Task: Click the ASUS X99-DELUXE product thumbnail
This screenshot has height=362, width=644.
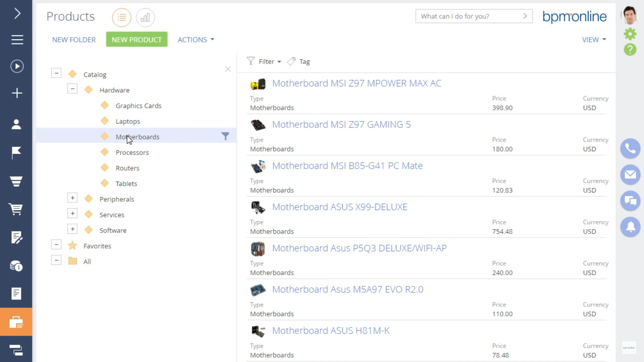Action: (258, 207)
